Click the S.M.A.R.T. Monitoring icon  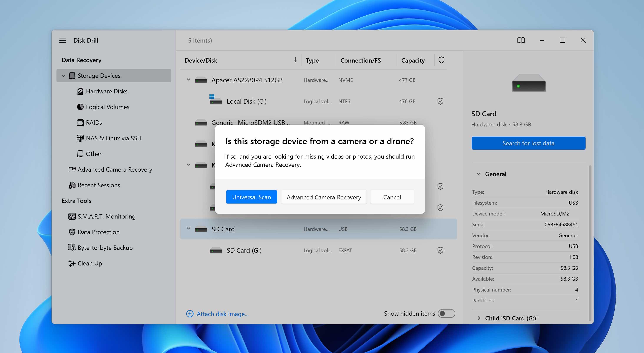click(72, 216)
